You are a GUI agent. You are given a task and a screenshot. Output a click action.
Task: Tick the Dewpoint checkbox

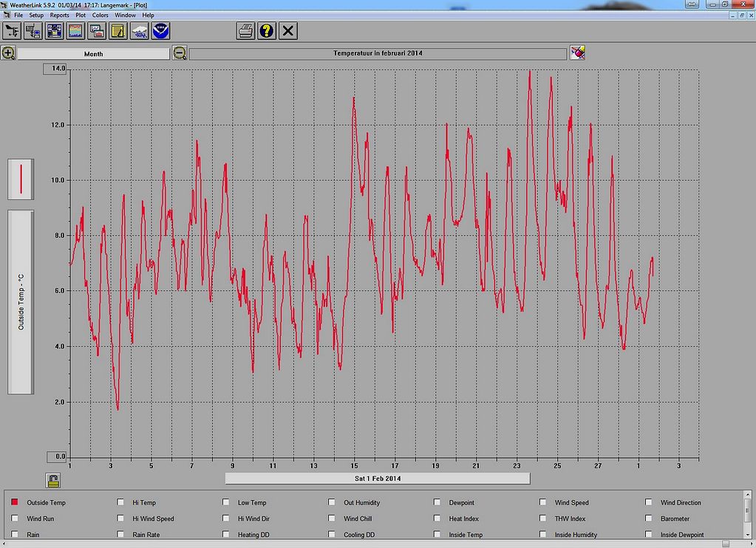click(437, 502)
